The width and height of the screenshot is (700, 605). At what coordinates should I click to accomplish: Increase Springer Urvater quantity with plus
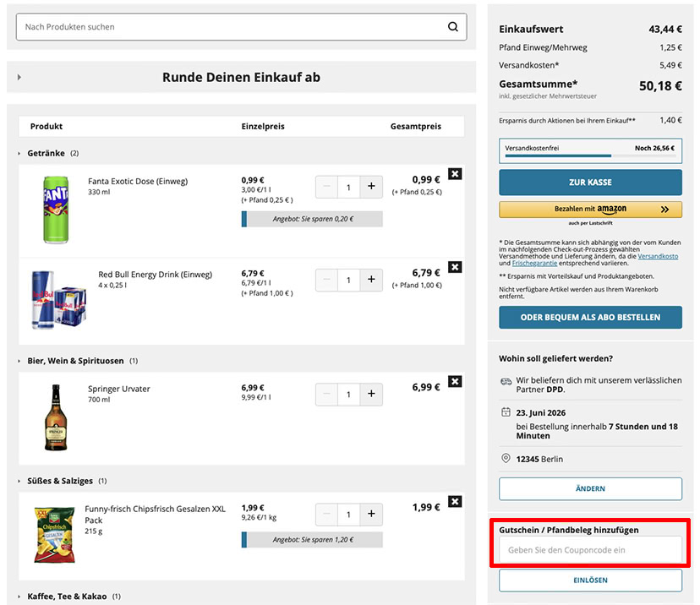point(371,395)
